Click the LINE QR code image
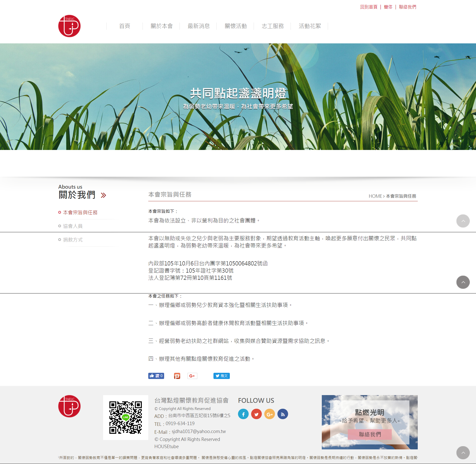Image resolution: width=476 pixels, height=464 pixels. point(125,417)
